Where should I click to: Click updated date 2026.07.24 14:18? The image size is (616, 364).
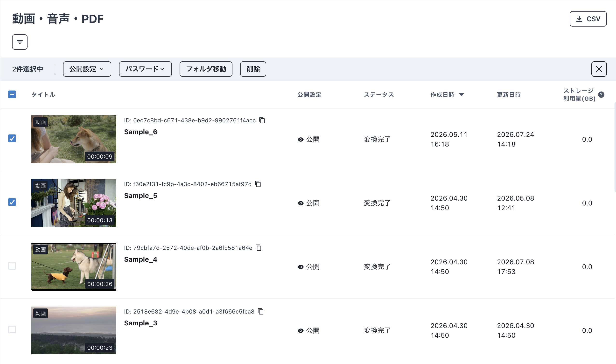(515, 139)
